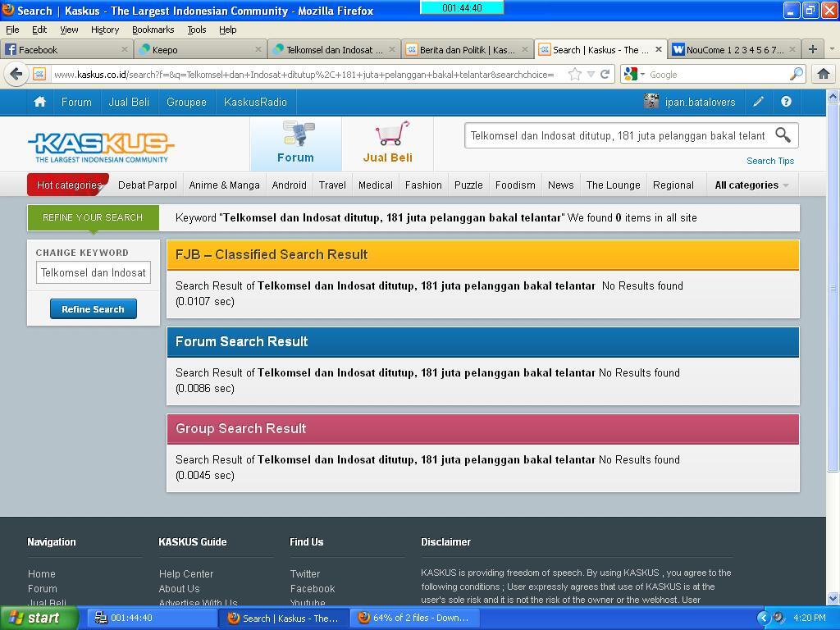Close the NouCome tab
Viewport: 840px width, 630px height.
[792, 49]
